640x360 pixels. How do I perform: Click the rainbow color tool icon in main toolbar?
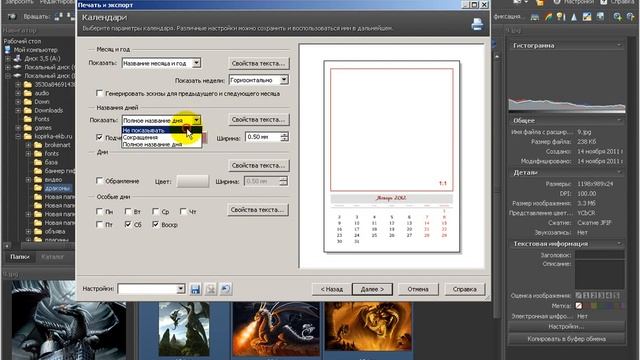(x=548, y=17)
